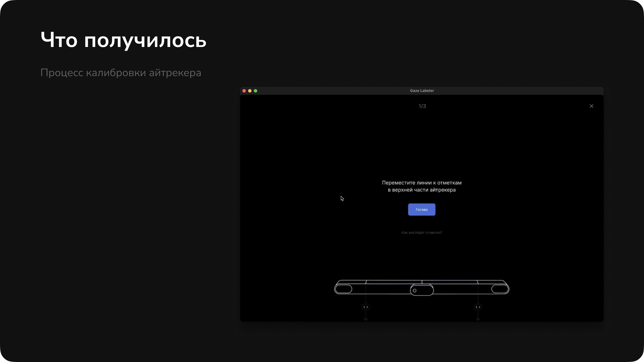
Task: Click the arrow below right dashed line
Action: (478, 319)
